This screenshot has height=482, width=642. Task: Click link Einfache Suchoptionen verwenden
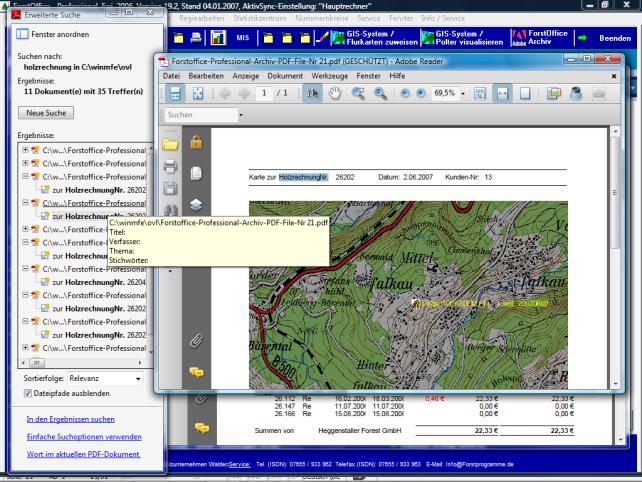tap(84, 437)
